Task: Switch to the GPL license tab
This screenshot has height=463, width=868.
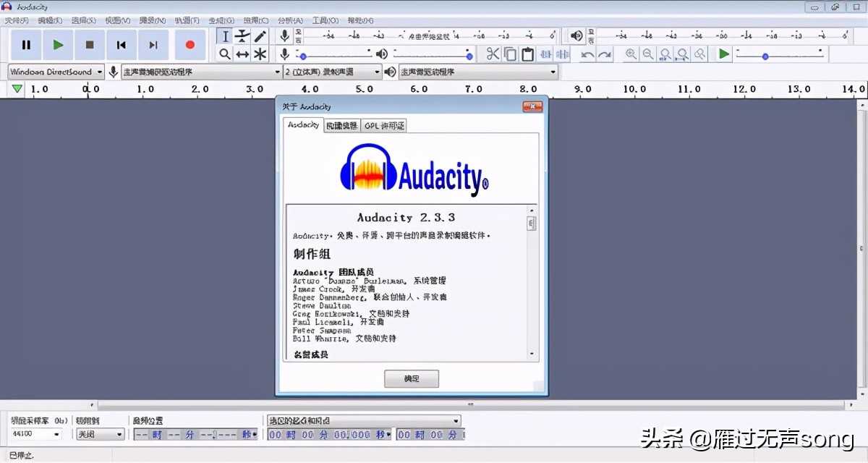Action: pyautogui.click(x=383, y=125)
